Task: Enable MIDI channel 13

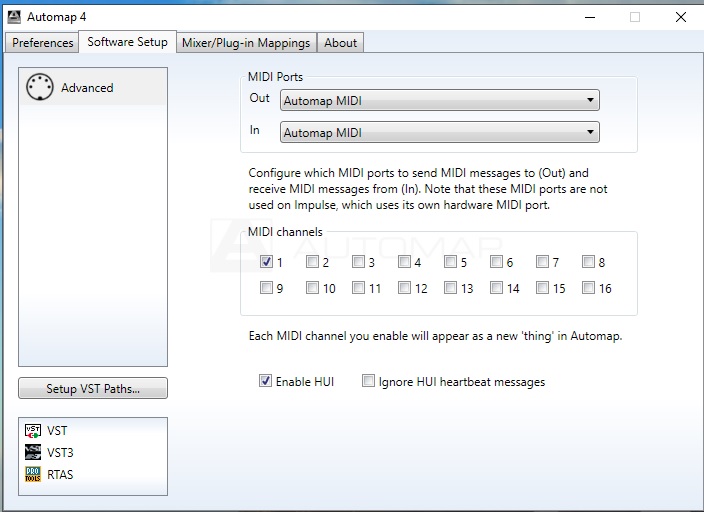Action: coord(450,287)
